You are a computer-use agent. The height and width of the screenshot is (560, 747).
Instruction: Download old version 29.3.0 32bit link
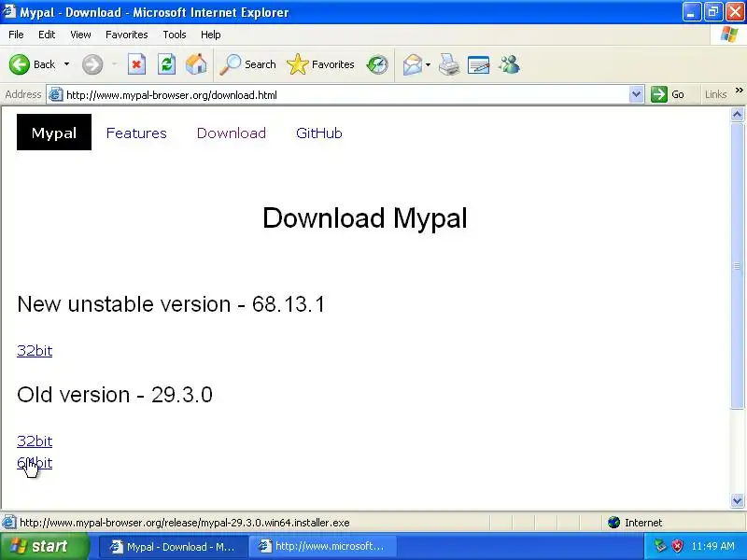click(x=35, y=441)
